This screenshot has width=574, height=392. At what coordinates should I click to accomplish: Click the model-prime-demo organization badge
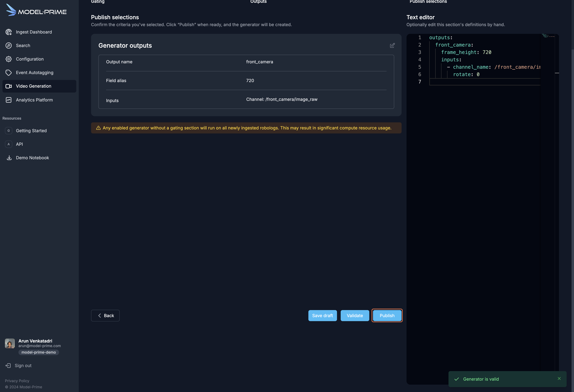(39, 352)
